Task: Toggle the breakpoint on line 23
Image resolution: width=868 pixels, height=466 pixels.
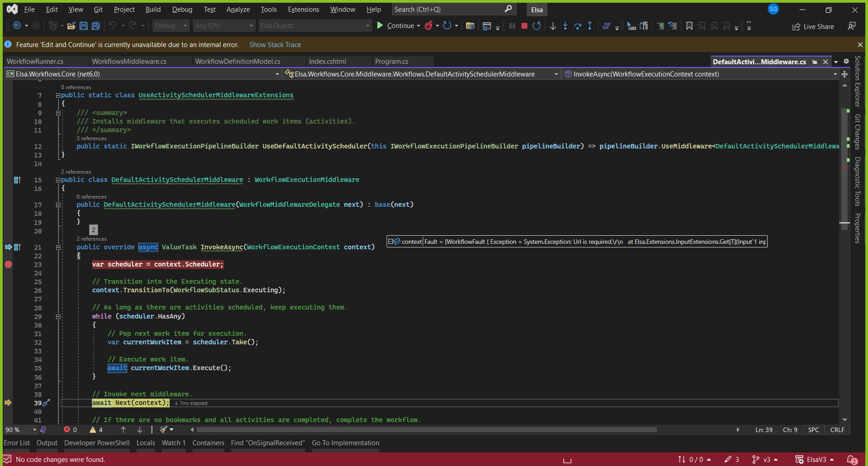Action: pos(8,264)
